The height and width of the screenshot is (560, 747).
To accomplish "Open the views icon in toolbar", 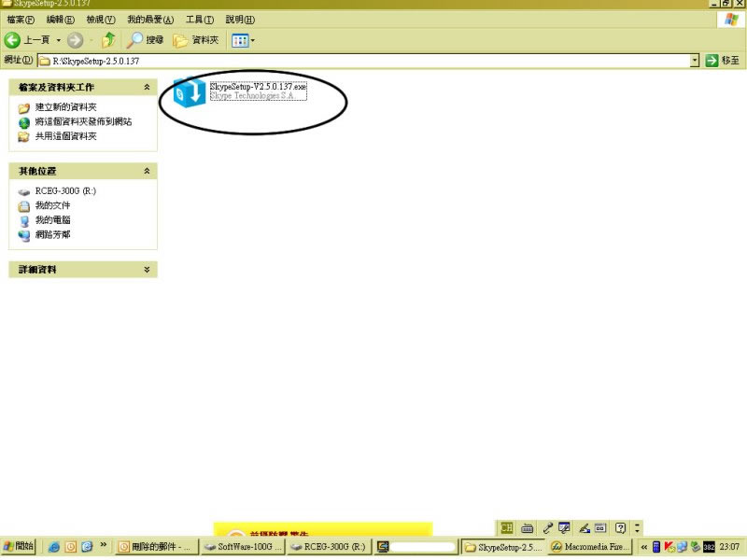I will pos(240,40).
